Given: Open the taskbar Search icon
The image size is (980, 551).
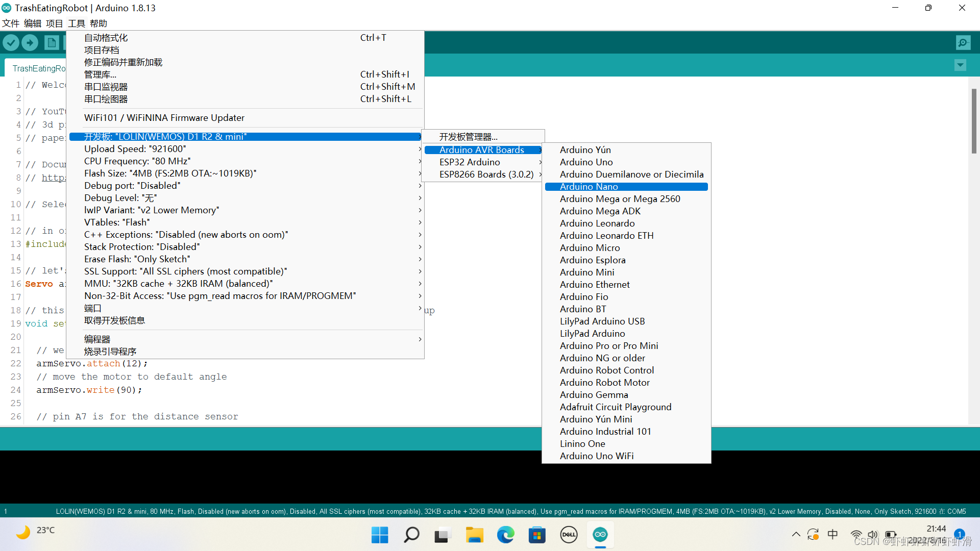Looking at the screenshot, I should (411, 535).
